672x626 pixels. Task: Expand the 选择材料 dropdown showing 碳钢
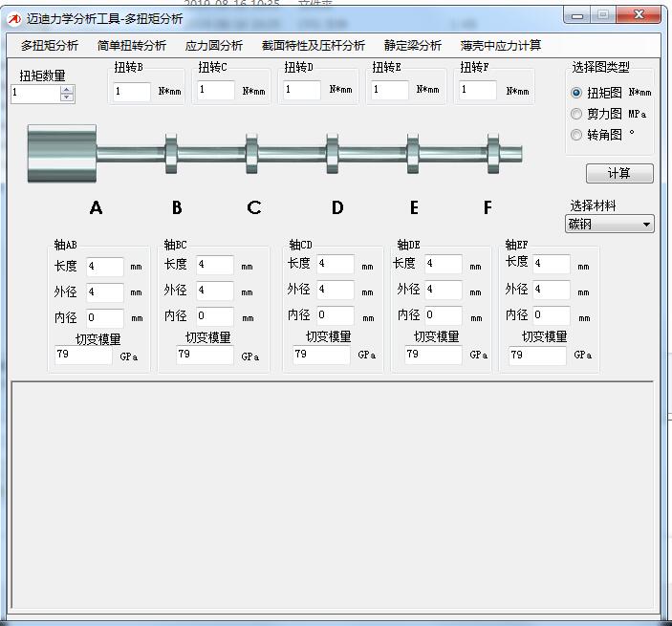click(x=610, y=224)
